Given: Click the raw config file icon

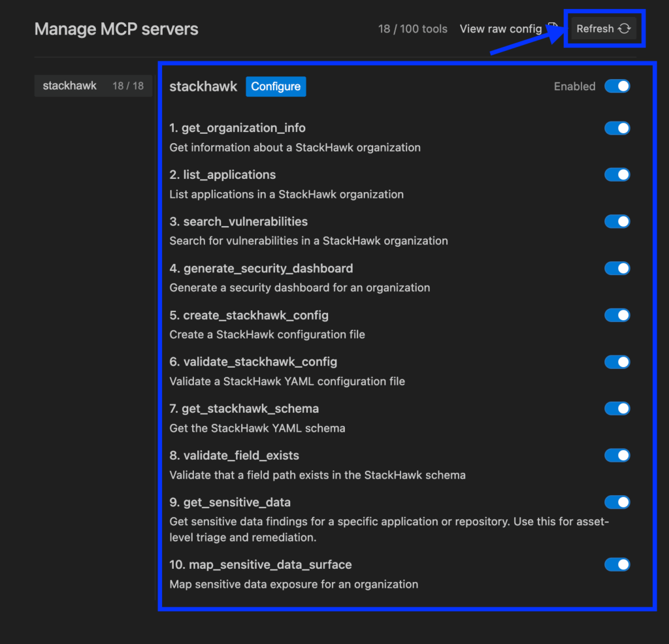Looking at the screenshot, I should coord(553,27).
